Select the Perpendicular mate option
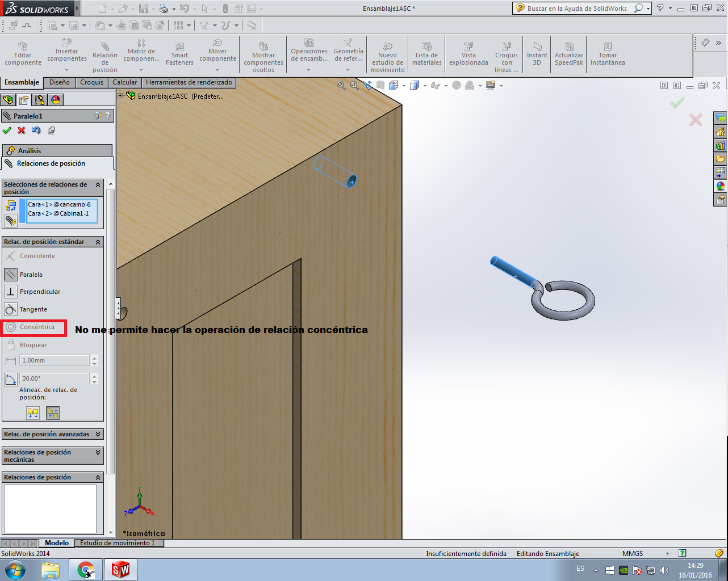 coord(11,292)
